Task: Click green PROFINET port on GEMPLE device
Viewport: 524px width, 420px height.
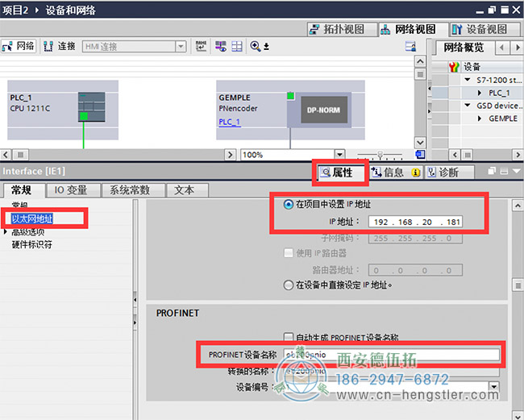Action: tap(290, 96)
